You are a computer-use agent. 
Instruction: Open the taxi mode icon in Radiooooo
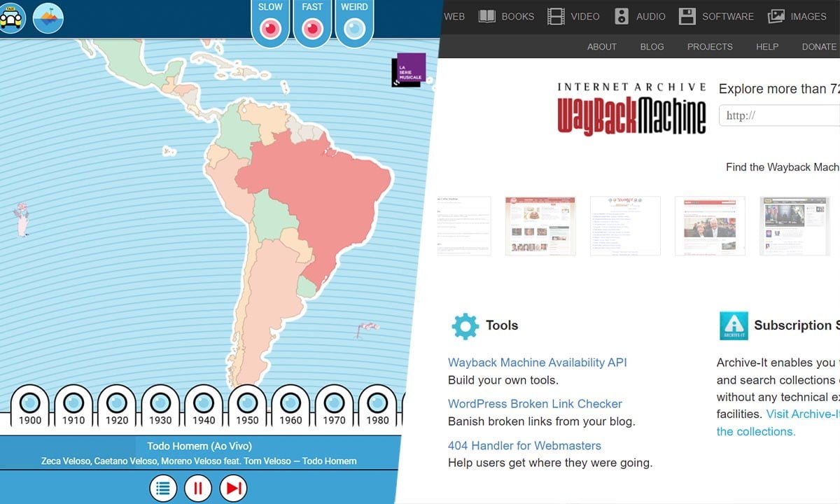[x=12, y=17]
